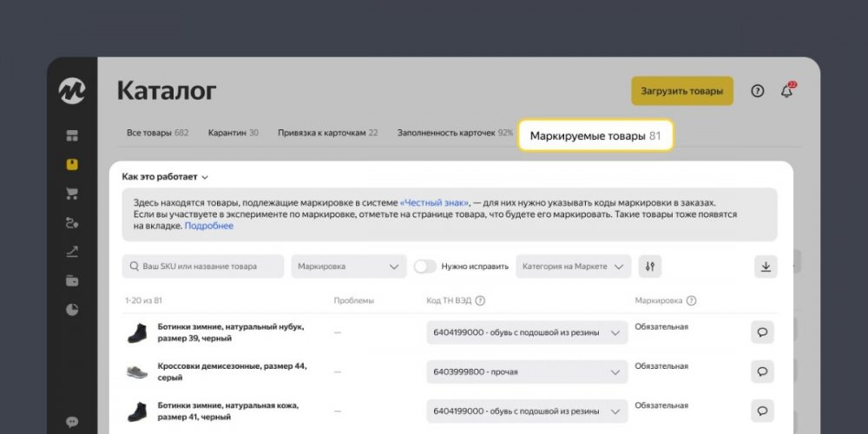Click the SKU or product name search field

[202, 266]
